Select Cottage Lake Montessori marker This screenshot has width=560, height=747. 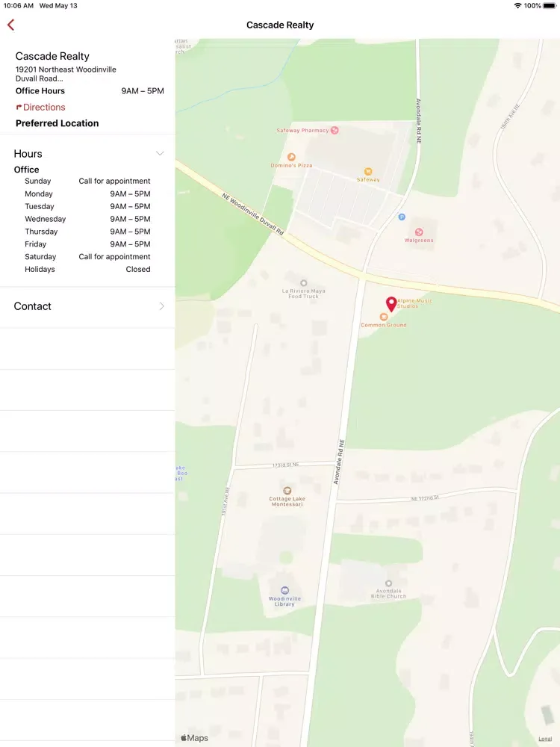(287, 491)
